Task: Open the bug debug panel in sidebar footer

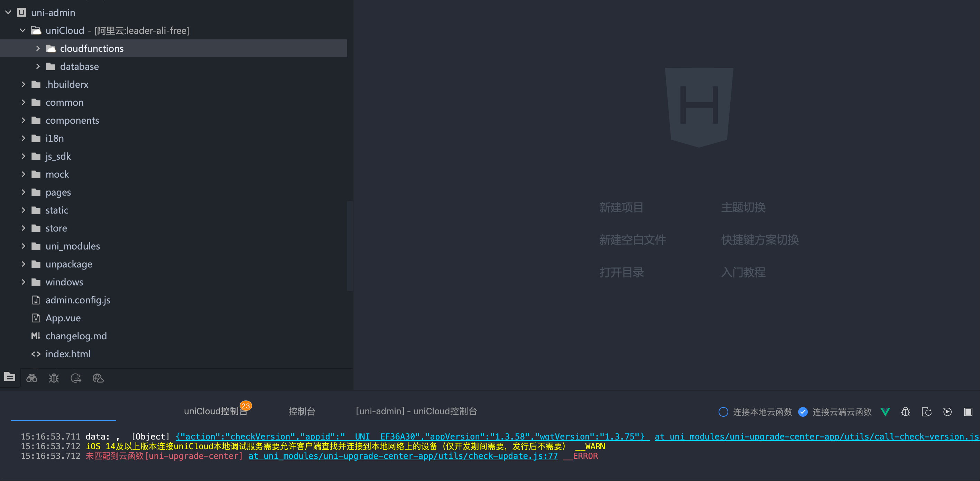Action: point(54,378)
